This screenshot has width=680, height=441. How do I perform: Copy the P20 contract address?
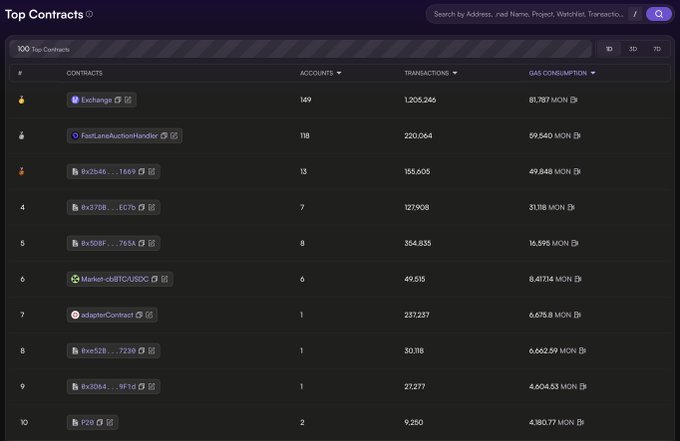coord(100,422)
